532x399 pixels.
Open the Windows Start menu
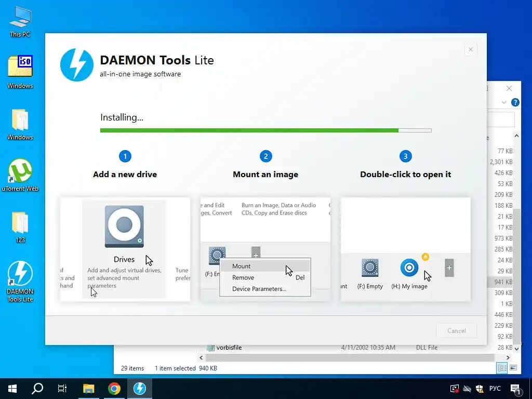click(x=12, y=389)
